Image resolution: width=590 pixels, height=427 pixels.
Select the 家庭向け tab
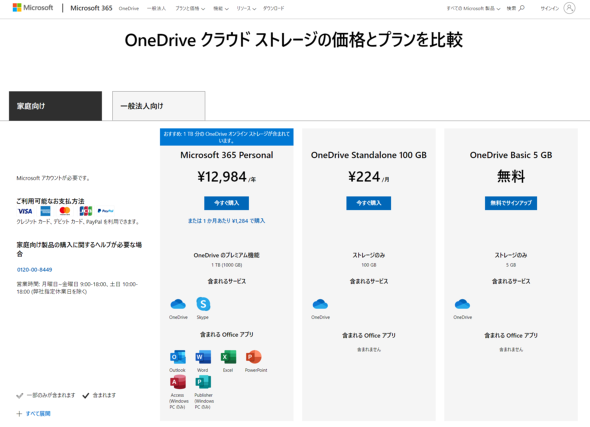55,106
